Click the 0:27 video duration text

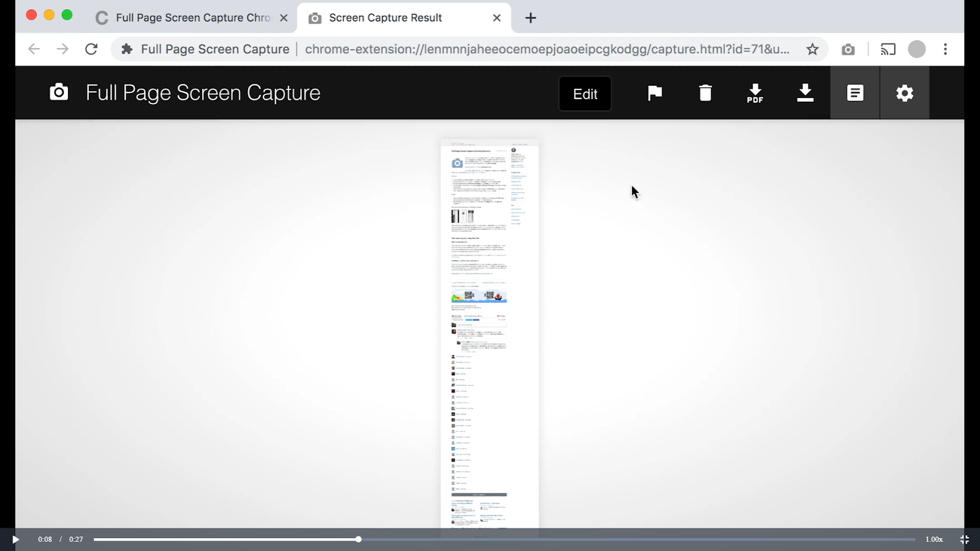pos(76,539)
